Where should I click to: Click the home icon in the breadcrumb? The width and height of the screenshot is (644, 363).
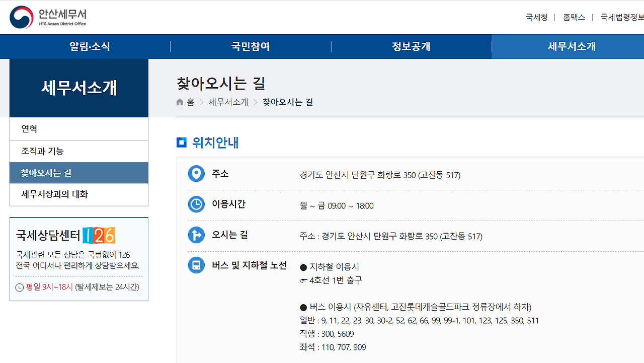click(180, 102)
